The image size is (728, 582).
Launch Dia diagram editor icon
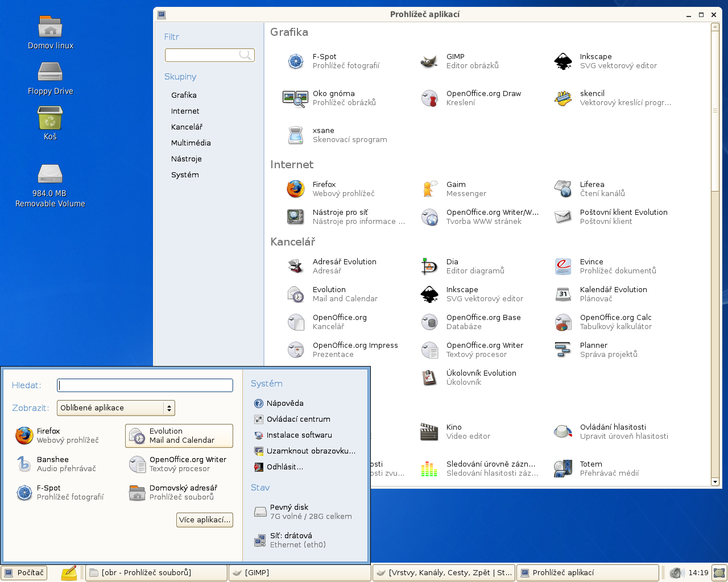coord(429,266)
